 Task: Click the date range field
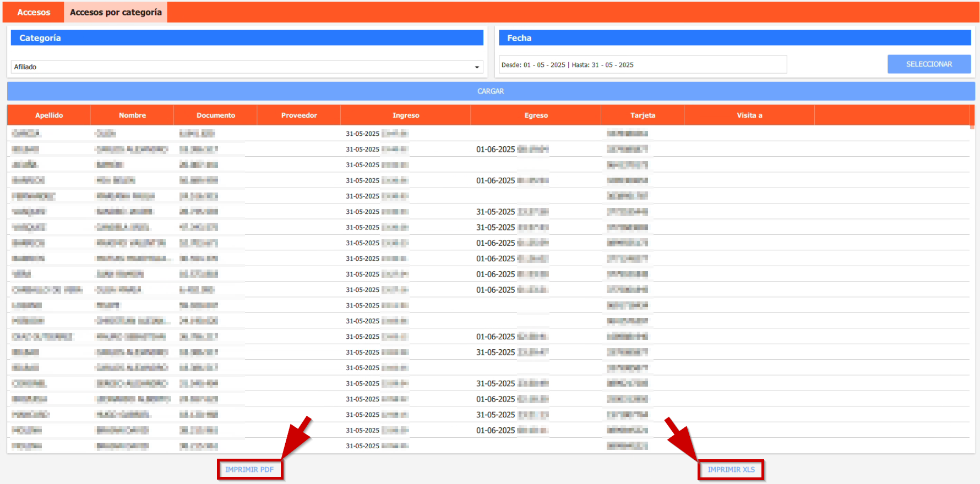pyautogui.click(x=642, y=65)
